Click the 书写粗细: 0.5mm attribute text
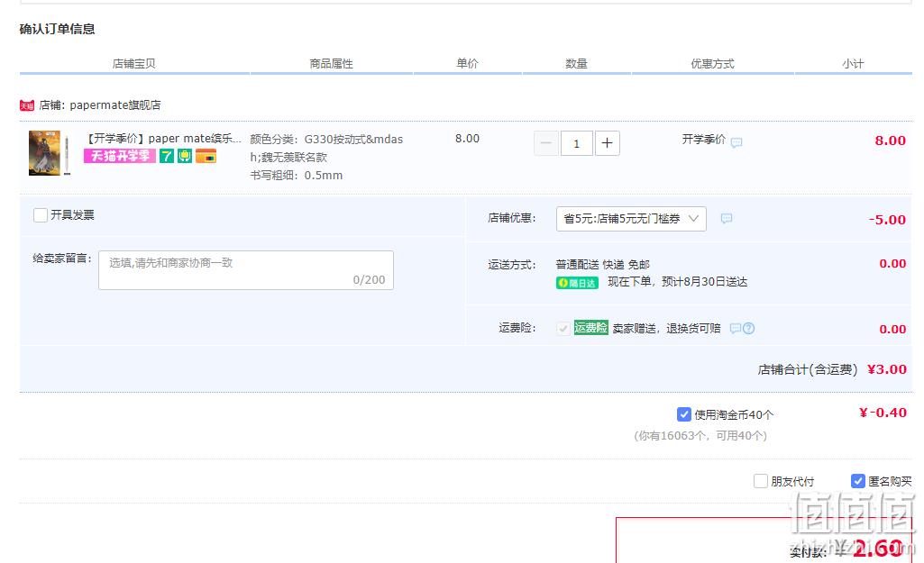The height and width of the screenshot is (563, 924). (x=297, y=176)
